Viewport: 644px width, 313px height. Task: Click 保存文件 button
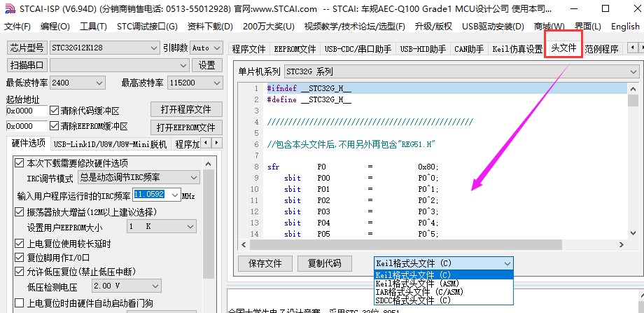point(265,263)
